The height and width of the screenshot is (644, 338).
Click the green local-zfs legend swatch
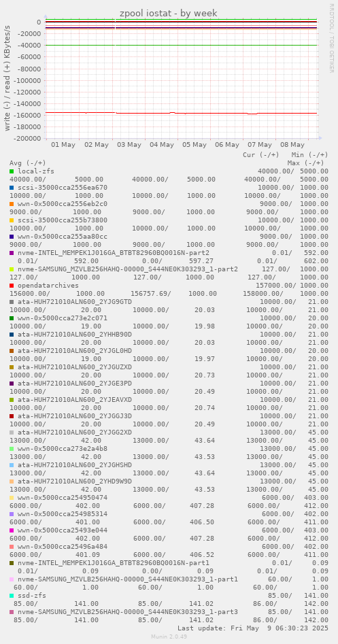[12, 171]
